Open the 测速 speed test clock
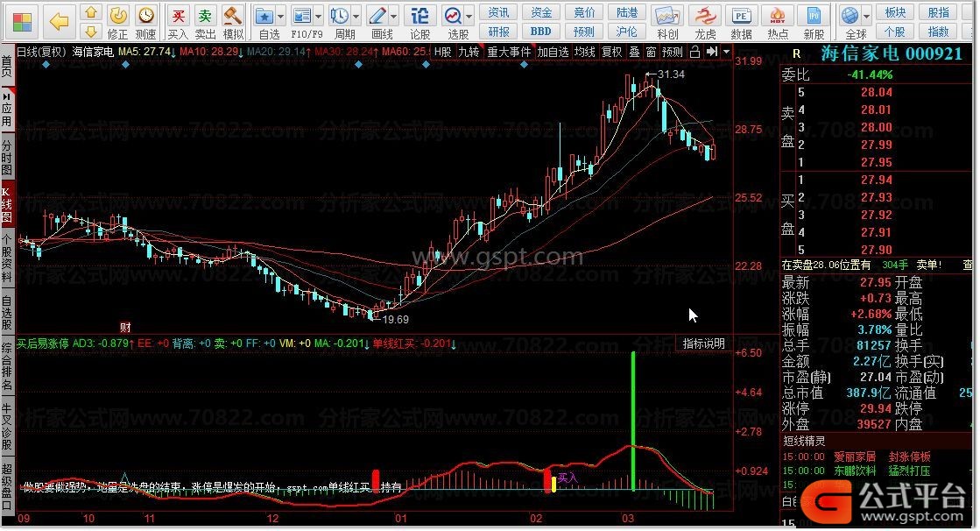The width and height of the screenshot is (980, 531). pos(145,15)
